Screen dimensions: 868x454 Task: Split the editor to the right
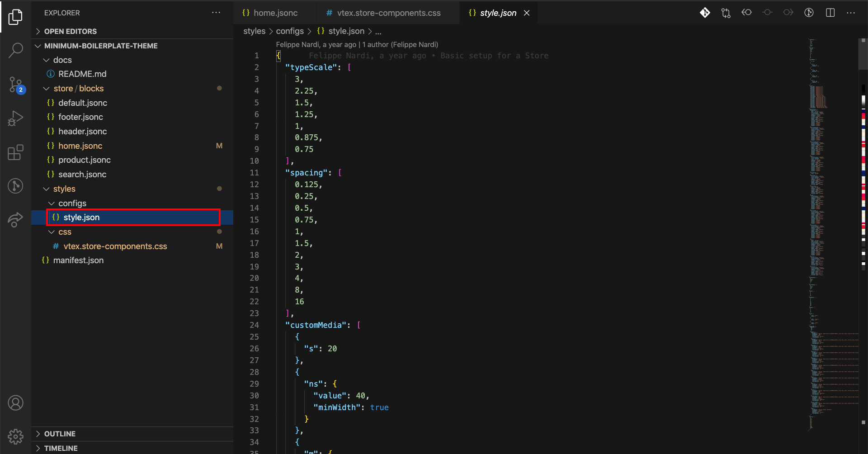click(830, 13)
